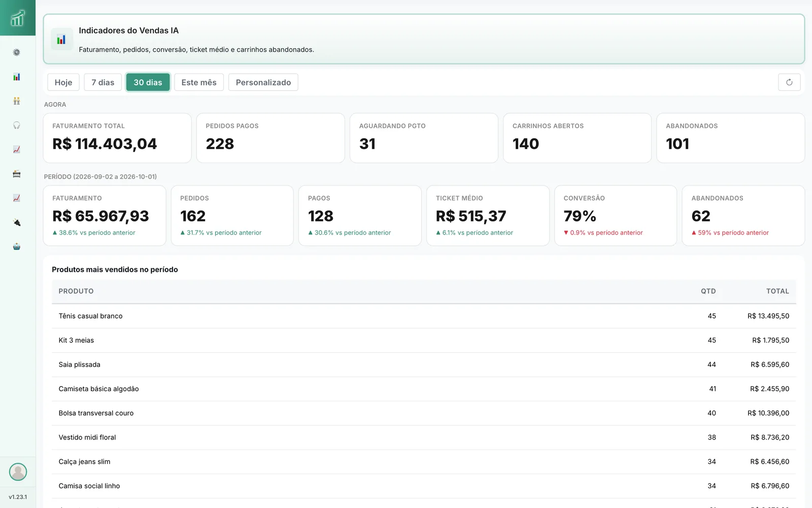Viewport: 812px width, 508px height.
Task: Click the period Faturamento R$ 65.967,93
Action: (x=100, y=216)
